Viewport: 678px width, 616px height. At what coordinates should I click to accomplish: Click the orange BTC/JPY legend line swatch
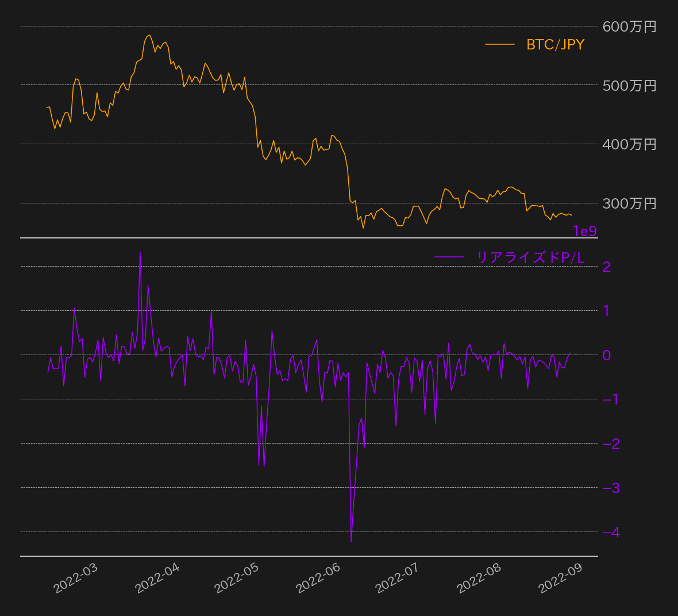pyautogui.click(x=499, y=44)
